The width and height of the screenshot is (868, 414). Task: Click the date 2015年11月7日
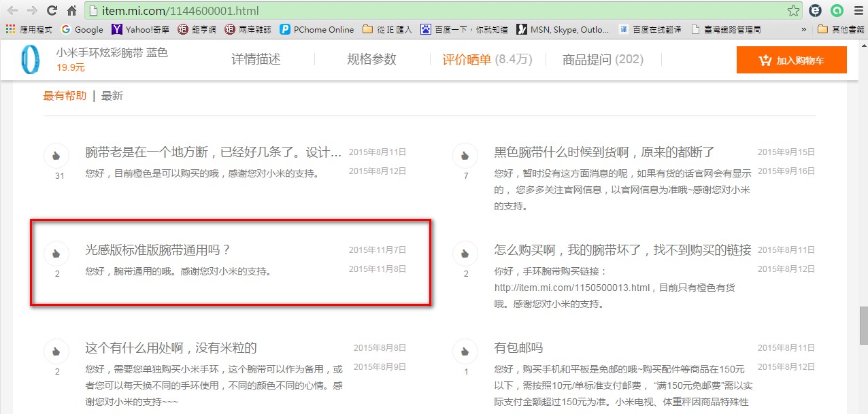coord(378,249)
